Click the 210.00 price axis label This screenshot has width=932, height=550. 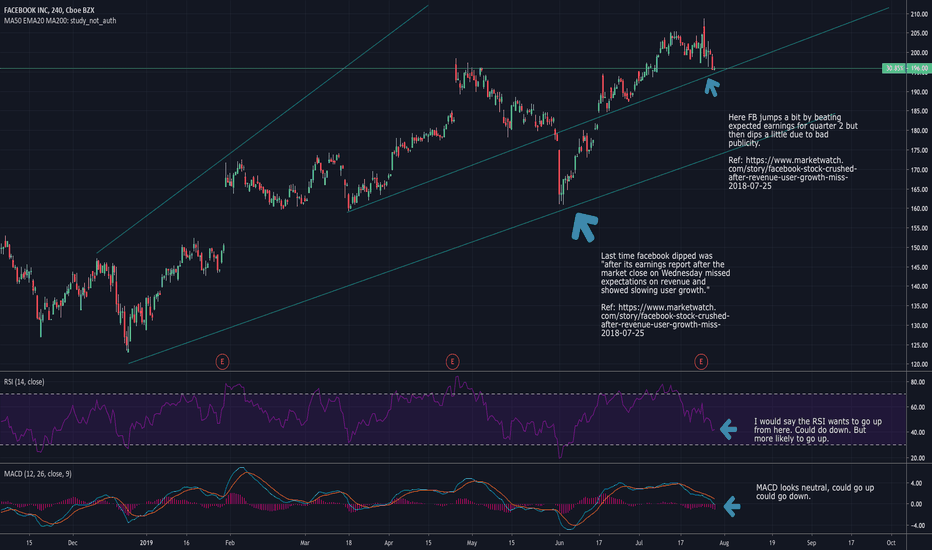pyautogui.click(x=919, y=14)
